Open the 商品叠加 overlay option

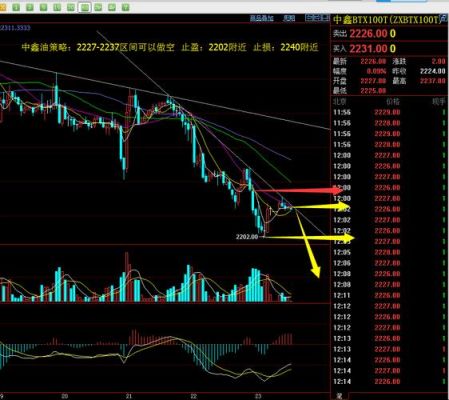pyautogui.click(x=262, y=18)
